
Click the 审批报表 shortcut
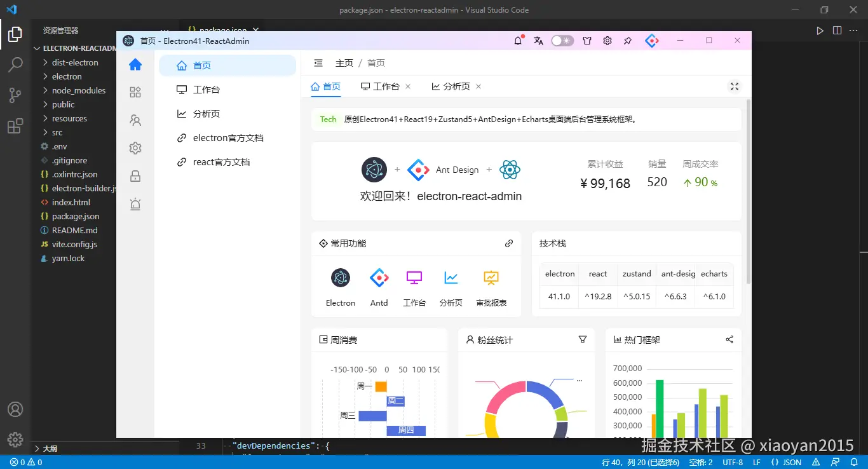[491, 287]
